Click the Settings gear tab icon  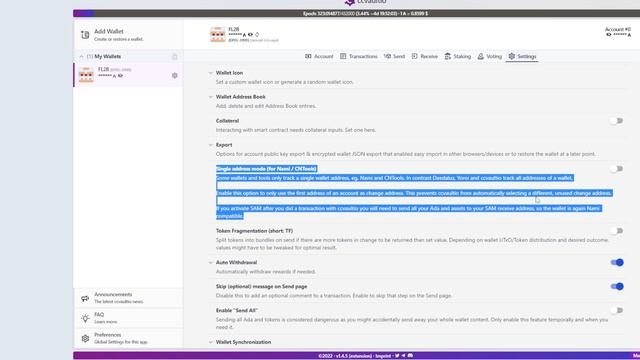tap(511, 56)
